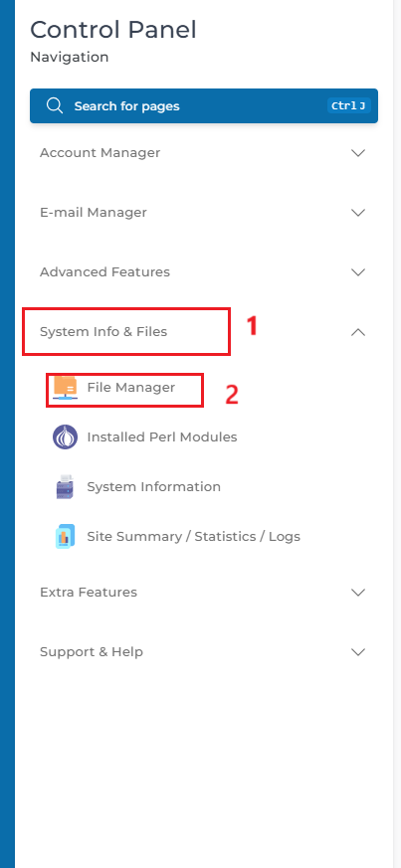401x868 pixels.
Task: Expand Account Manager with its chevron
Action: coord(358,153)
